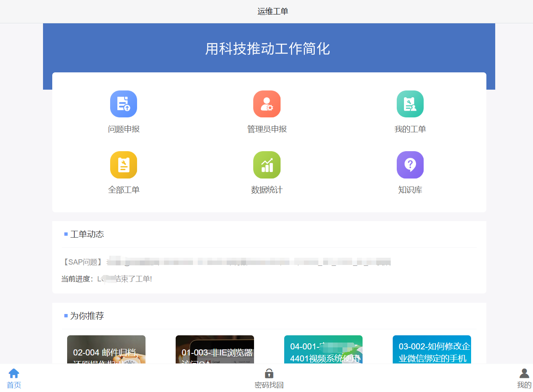Open the 全部工单 yellow icon
This screenshot has width=533, height=392.
click(x=123, y=165)
